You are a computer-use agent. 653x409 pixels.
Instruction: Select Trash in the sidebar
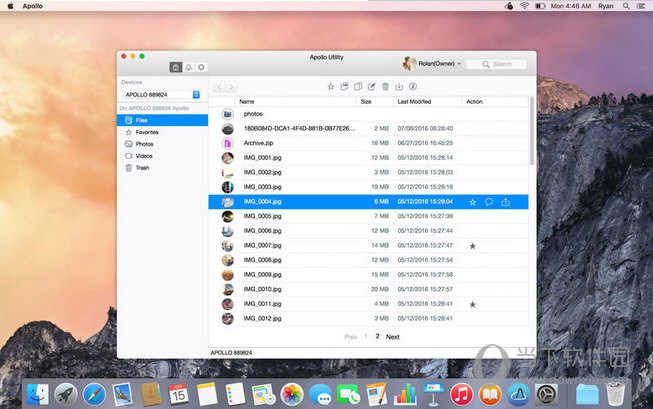(x=162, y=167)
